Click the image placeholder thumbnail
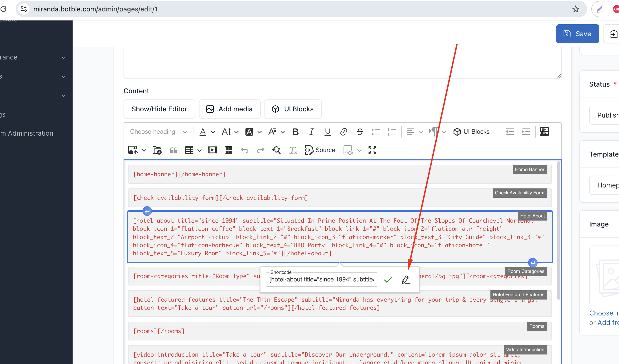 click(x=604, y=276)
